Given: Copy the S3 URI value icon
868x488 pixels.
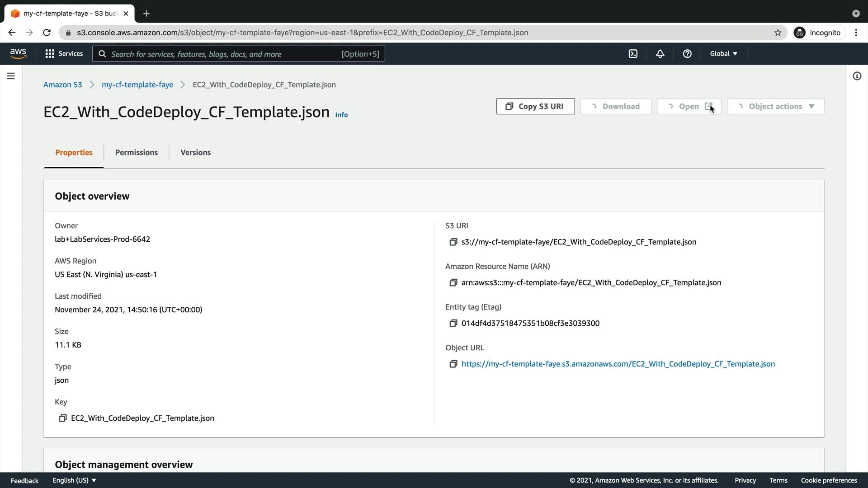Looking at the screenshot, I should 453,242.
